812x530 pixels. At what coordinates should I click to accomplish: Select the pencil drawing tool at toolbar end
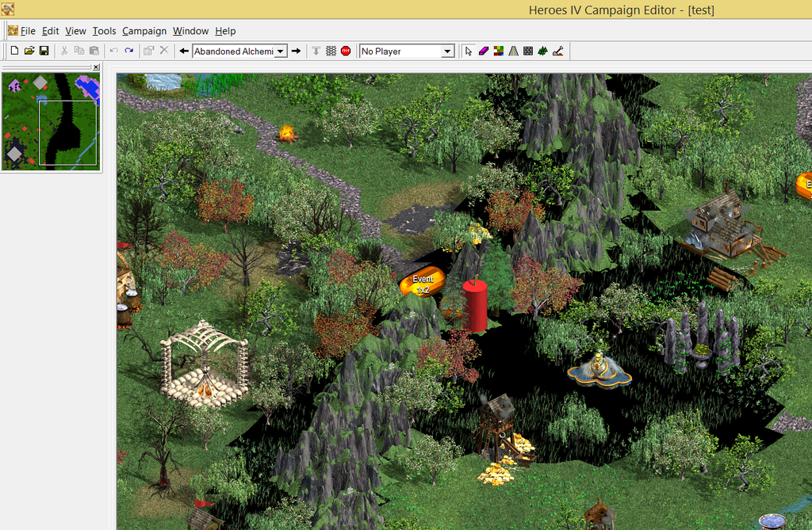(x=557, y=51)
